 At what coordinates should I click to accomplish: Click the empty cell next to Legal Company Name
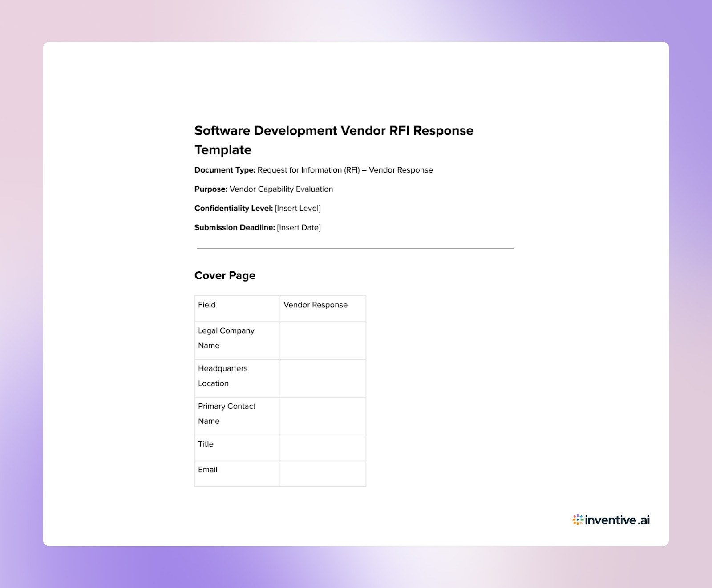tap(323, 340)
